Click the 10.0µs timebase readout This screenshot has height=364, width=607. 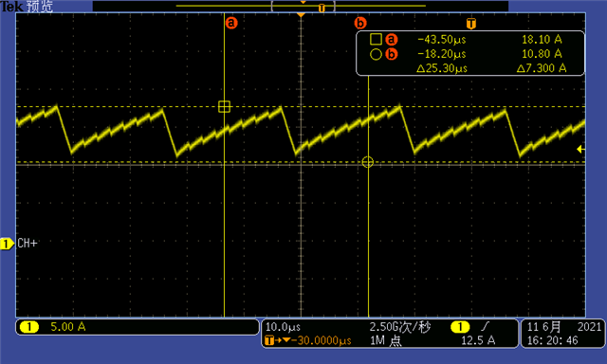pyautogui.click(x=283, y=327)
